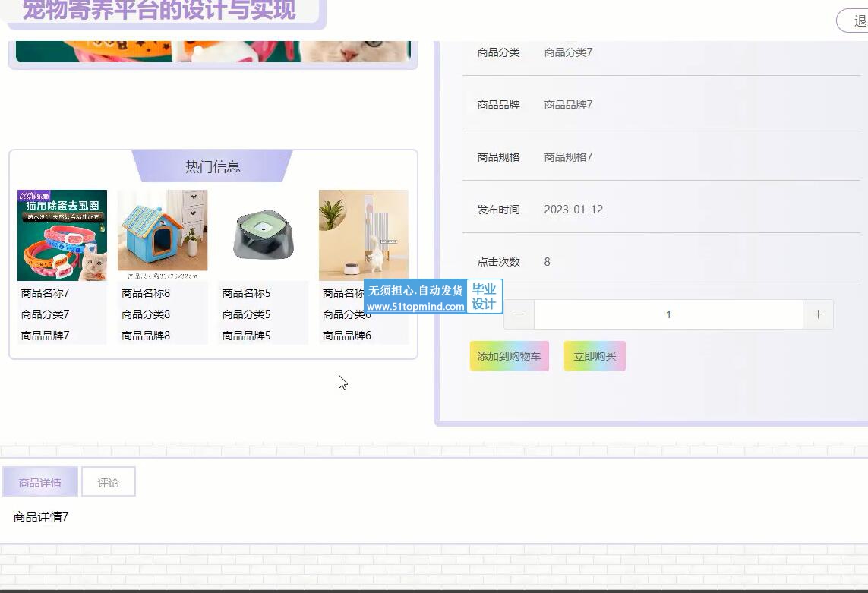Open the pet bowl product thumbnail

[264, 235]
